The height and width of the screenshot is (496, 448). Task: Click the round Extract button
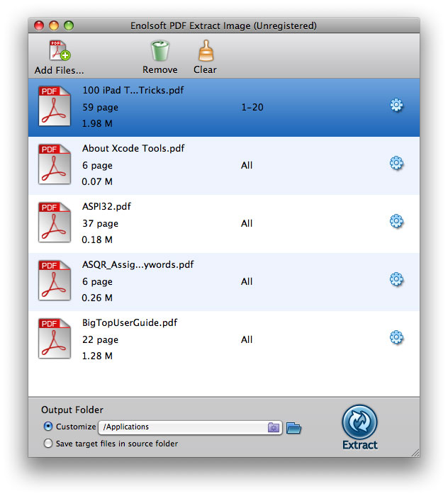(359, 422)
